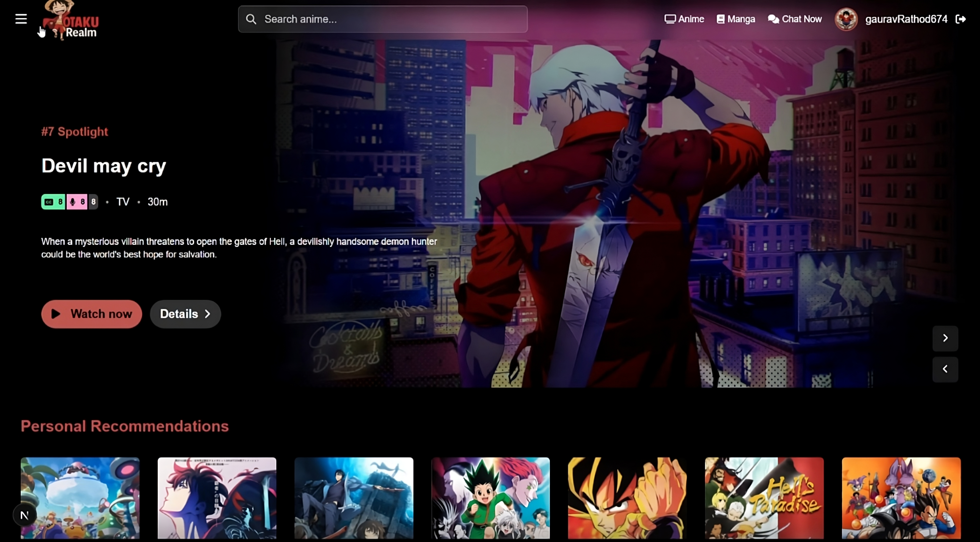Click the search magnifier icon
Viewport: 980px width, 542px height.
coord(251,19)
